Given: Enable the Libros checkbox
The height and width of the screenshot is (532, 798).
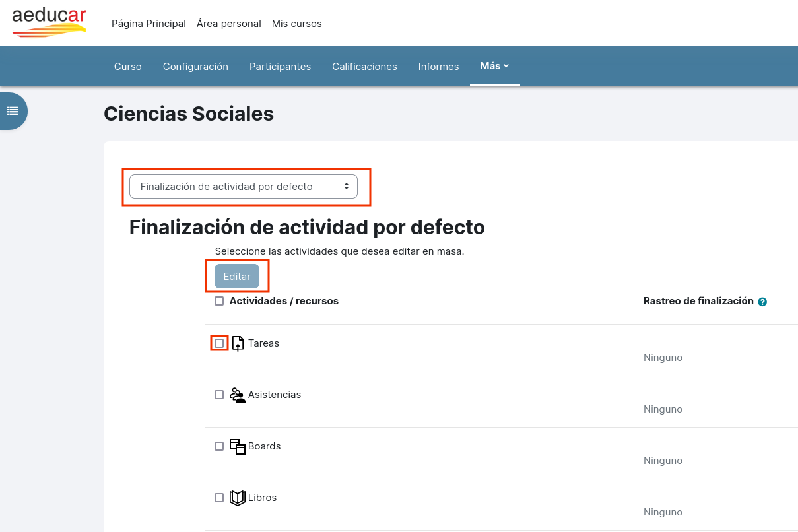Looking at the screenshot, I should (x=219, y=498).
